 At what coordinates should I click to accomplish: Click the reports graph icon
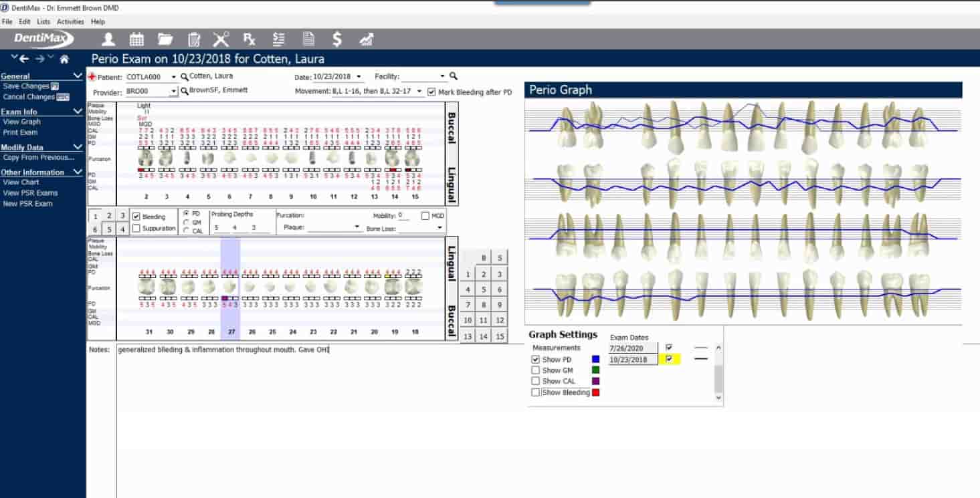click(366, 39)
